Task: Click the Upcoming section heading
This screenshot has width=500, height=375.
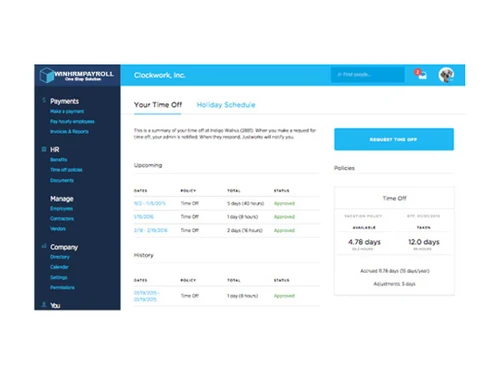Action: [148, 165]
